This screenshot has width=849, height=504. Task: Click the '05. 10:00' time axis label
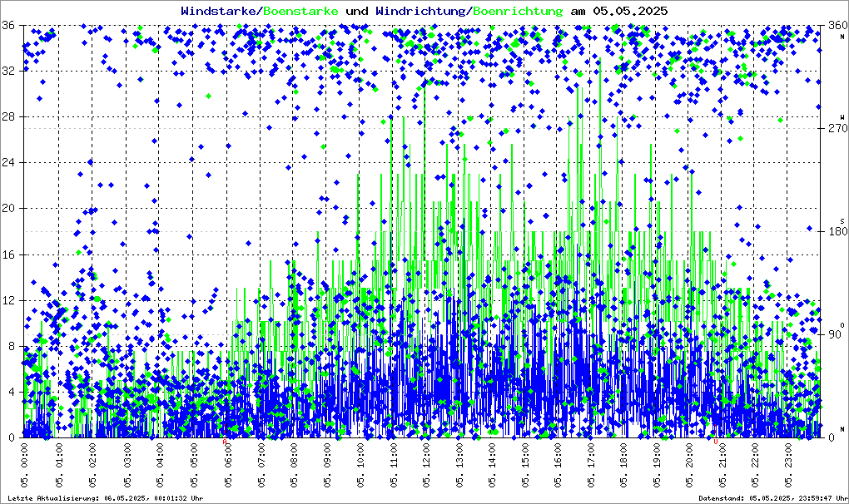click(360, 464)
